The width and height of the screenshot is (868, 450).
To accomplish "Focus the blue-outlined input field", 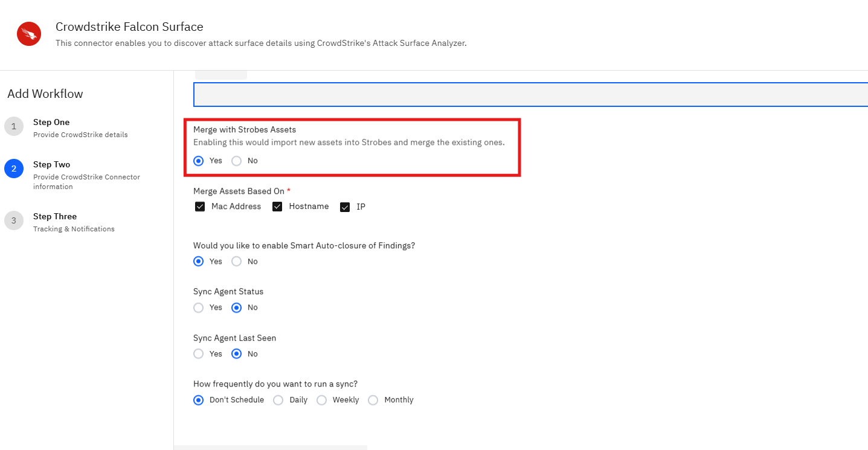I will pyautogui.click(x=530, y=95).
